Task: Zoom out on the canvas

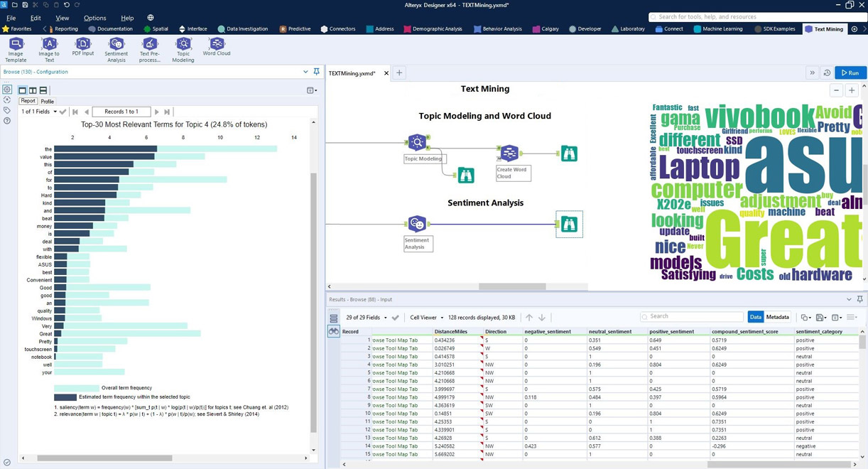Action: [836, 90]
